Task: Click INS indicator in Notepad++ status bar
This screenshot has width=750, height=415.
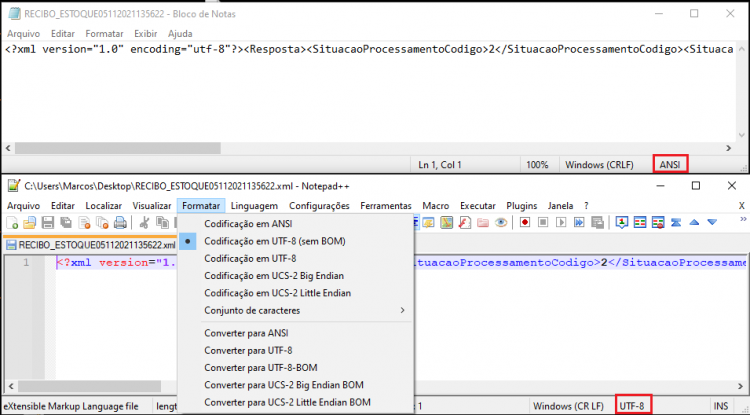Action: 721,406
